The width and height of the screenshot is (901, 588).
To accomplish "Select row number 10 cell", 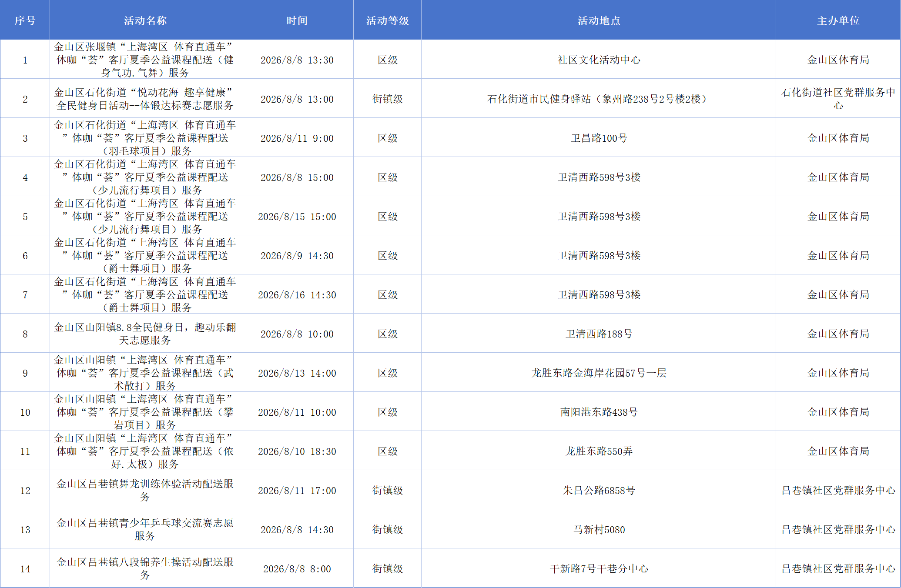I will 25,412.
